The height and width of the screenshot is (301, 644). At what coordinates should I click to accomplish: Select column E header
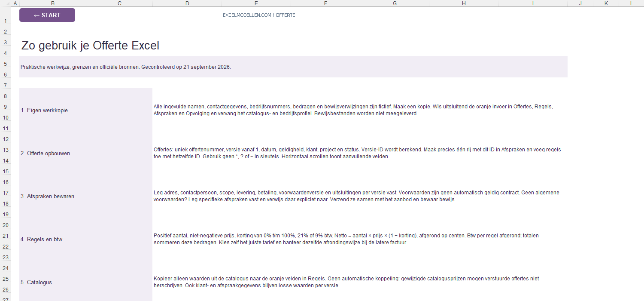[256, 3]
